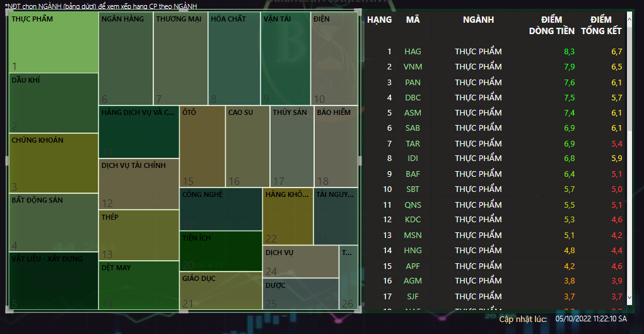Select the THƯƠNG MẠI sector tile
The width and height of the screenshot is (644, 334).
(x=181, y=59)
